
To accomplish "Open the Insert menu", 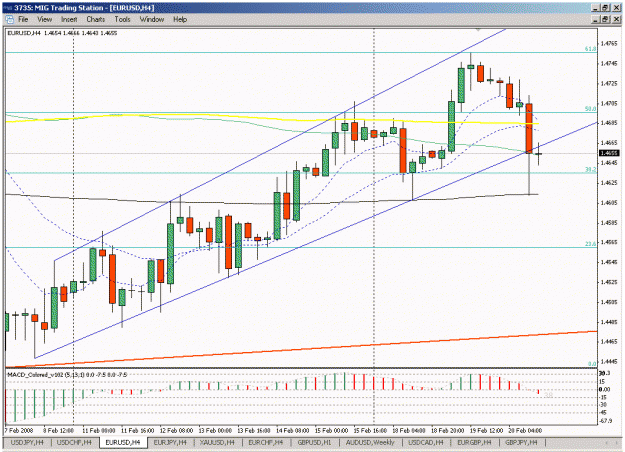I will 69,19.
